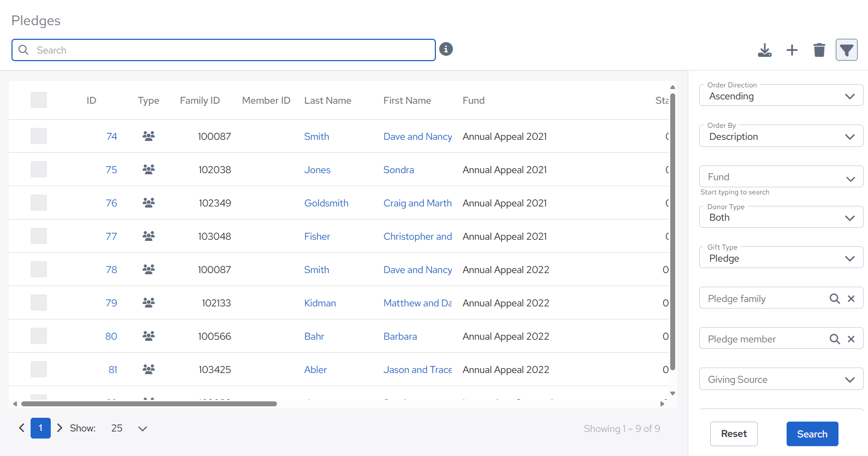Click the family group icon for pledge 81
868x456 pixels.
tap(149, 369)
